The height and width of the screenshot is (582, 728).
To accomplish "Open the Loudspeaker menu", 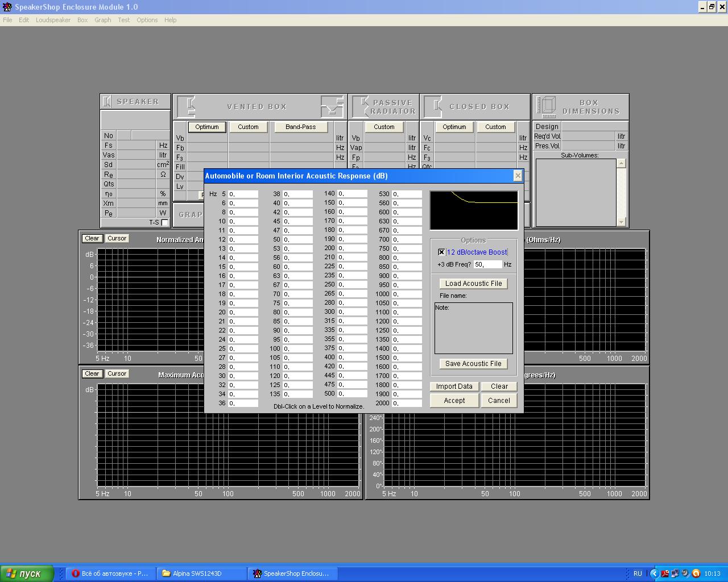I will (53, 20).
